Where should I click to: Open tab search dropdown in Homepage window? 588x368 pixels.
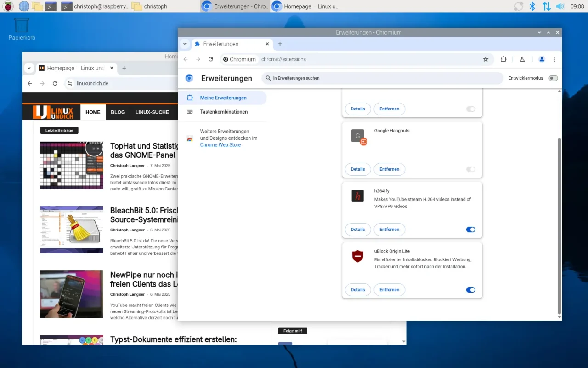pyautogui.click(x=29, y=68)
